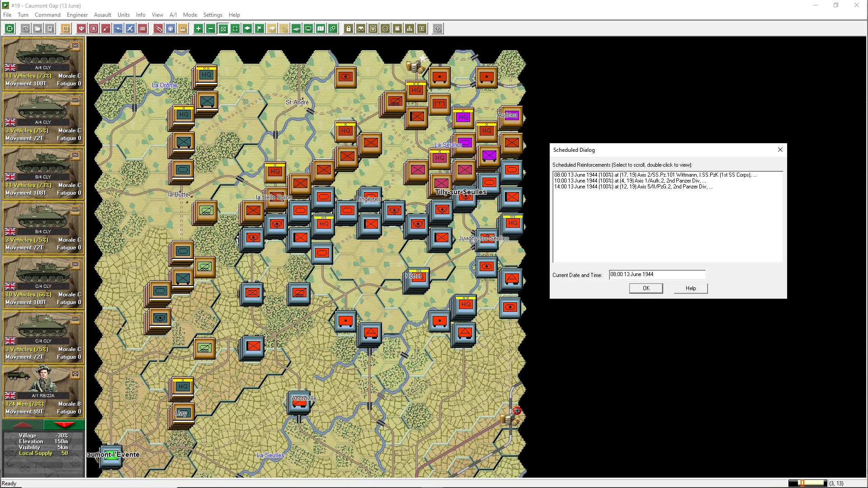Click the save disk toolbar icon

tap(50, 28)
